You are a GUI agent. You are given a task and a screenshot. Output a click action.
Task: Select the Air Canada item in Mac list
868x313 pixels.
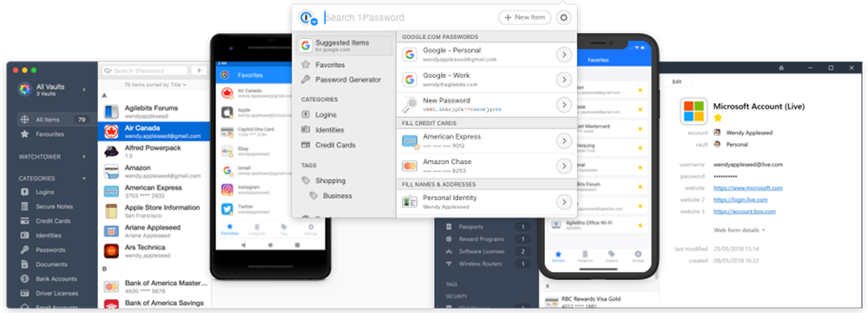(155, 132)
